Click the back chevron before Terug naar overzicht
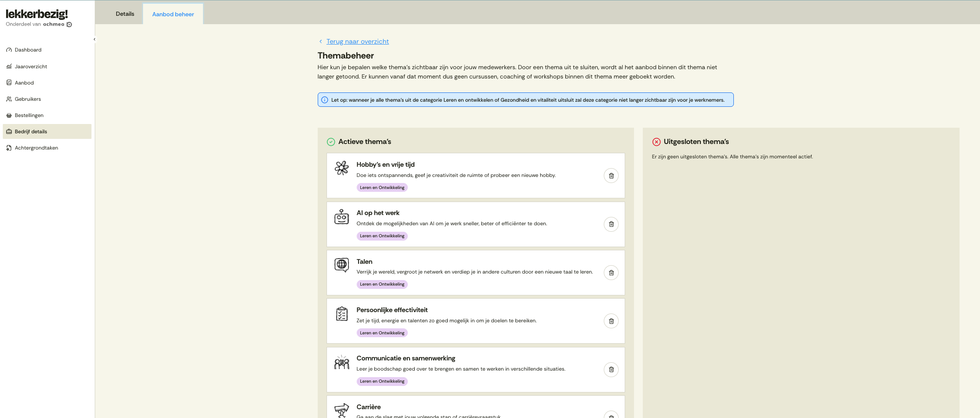 [320, 41]
